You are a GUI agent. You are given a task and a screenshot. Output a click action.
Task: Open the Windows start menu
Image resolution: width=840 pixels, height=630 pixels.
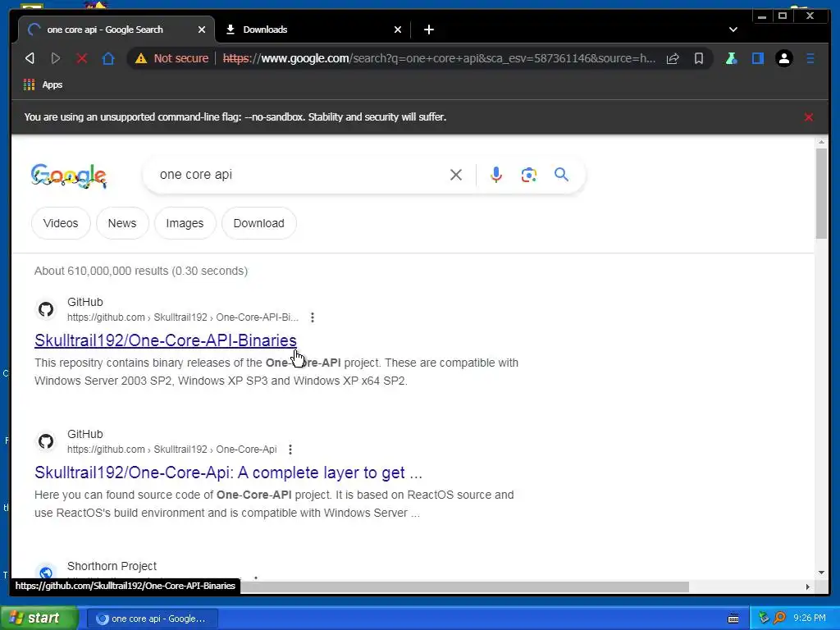pos(39,619)
